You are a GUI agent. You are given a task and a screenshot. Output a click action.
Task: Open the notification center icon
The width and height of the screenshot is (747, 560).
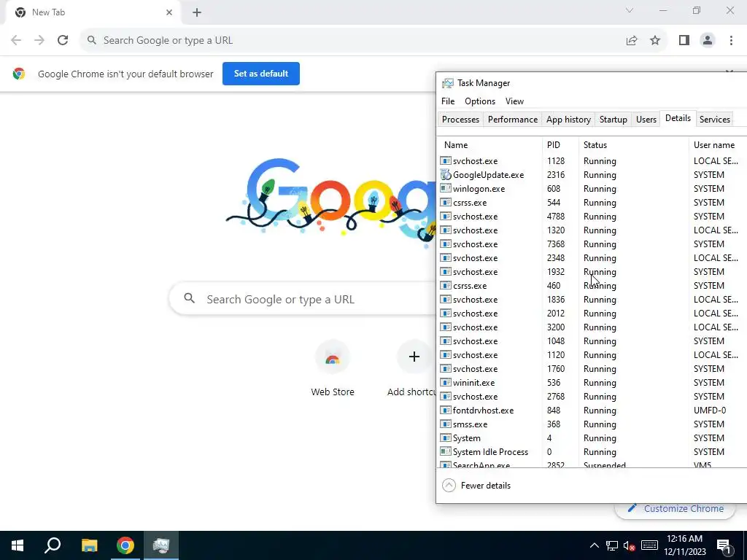[724, 545]
